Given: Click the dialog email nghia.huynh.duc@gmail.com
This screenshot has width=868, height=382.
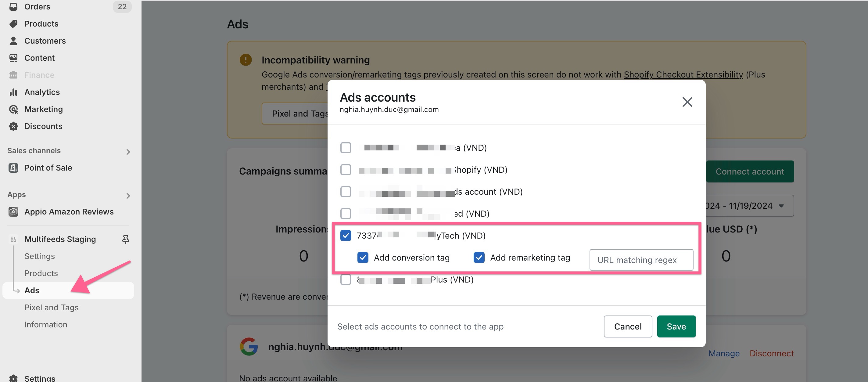Looking at the screenshot, I should [389, 109].
